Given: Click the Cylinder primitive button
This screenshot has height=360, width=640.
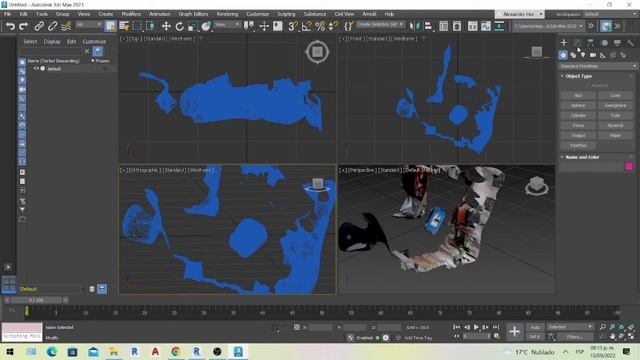Looking at the screenshot, I should click(x=578, y=116).
